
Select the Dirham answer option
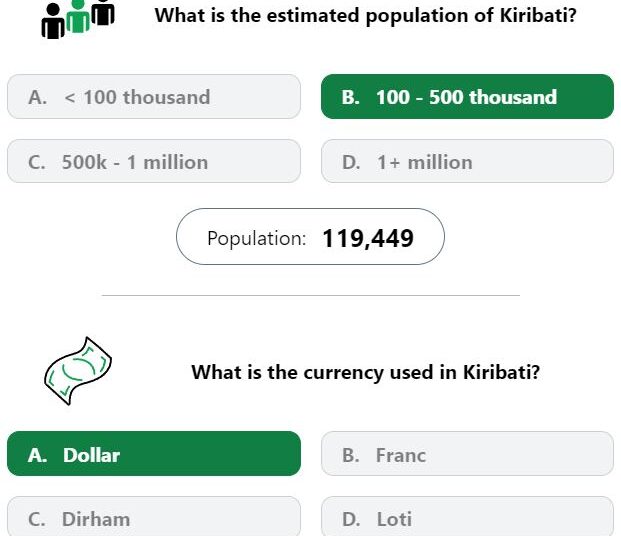pyautogui.click(x=154, y=517)
